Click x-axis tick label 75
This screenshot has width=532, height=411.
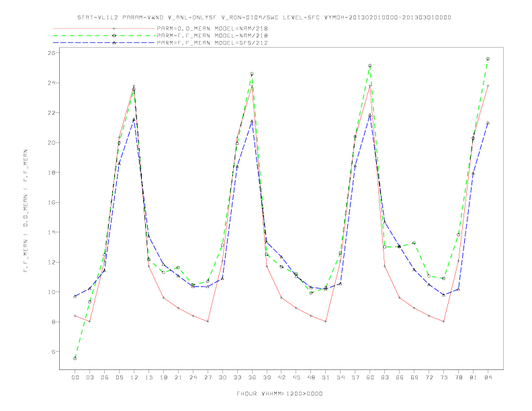[x=444, y=377]
